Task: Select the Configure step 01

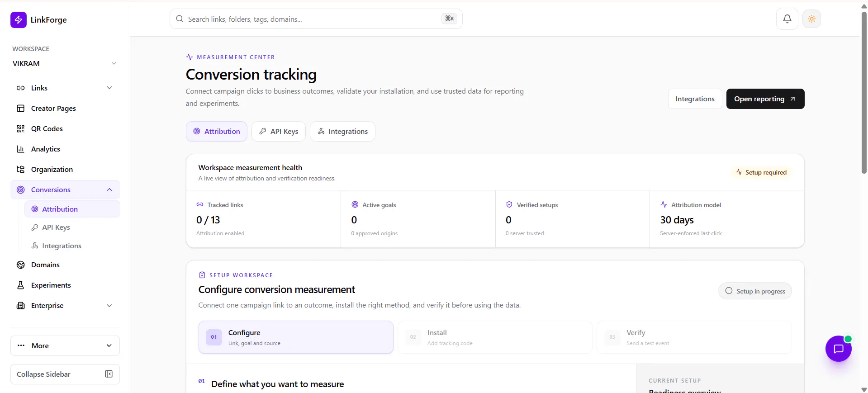Action: 296,337
